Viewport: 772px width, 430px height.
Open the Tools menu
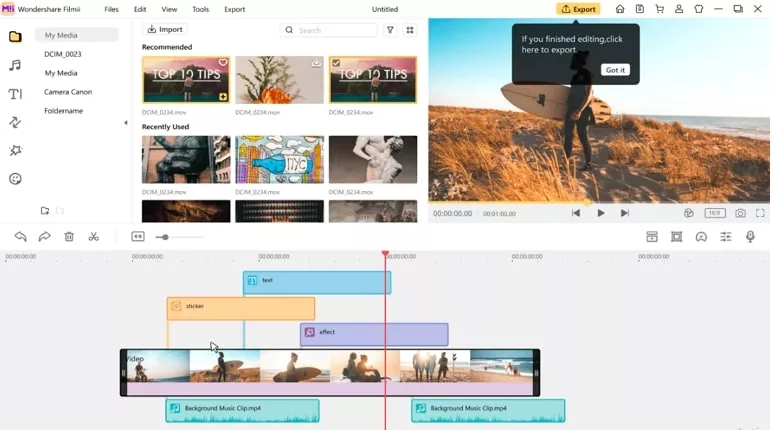(200, 9)
